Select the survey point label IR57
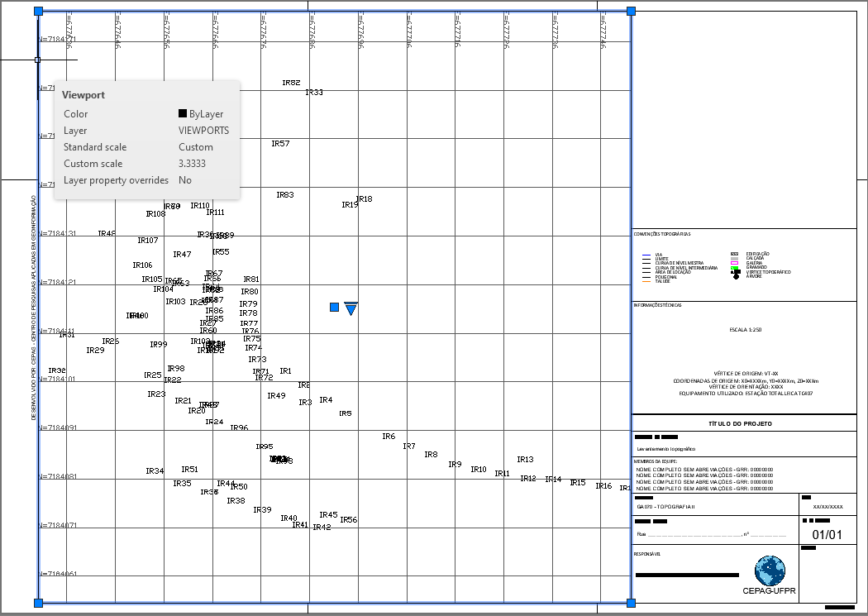 click(x=280, y=144)
